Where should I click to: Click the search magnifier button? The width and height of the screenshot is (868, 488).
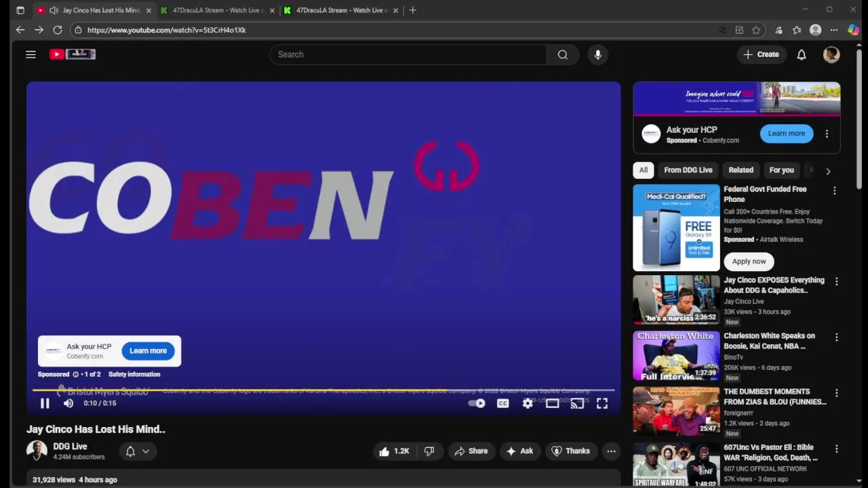[x=563, y=54]
